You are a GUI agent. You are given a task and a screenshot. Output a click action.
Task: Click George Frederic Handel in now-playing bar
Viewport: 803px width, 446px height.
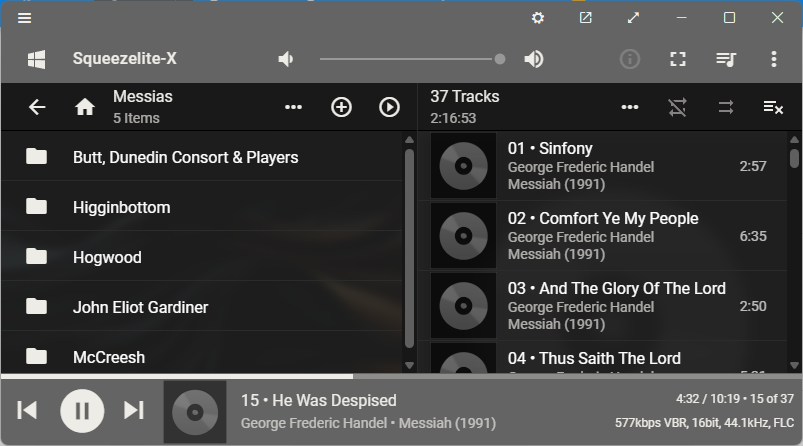(313, 423)
